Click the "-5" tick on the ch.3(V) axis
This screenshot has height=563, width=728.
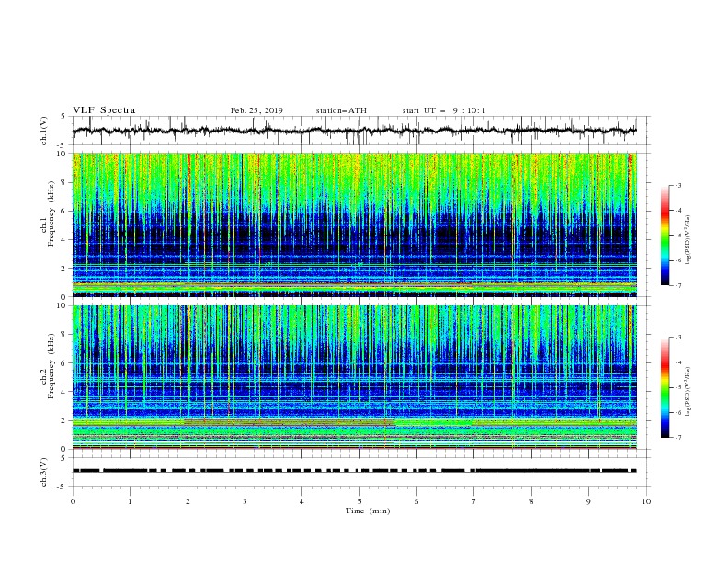click(x=63, y=487)
